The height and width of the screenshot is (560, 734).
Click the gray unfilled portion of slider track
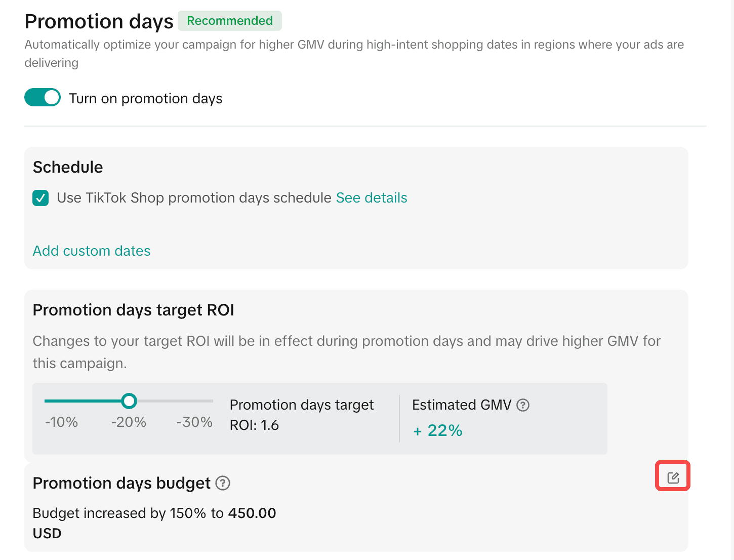[175, 401]
